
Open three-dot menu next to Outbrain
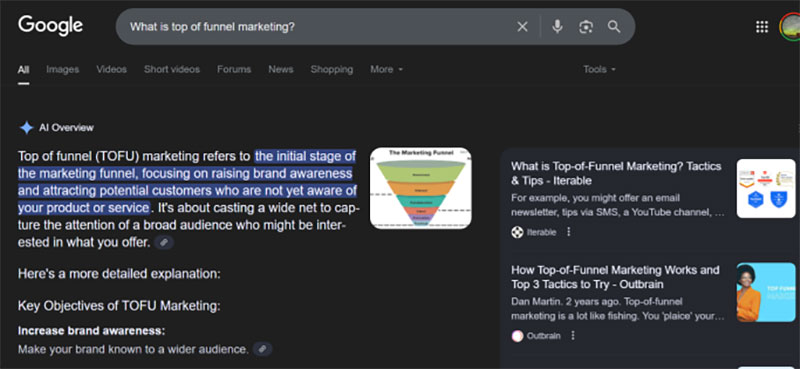point(573,335)
